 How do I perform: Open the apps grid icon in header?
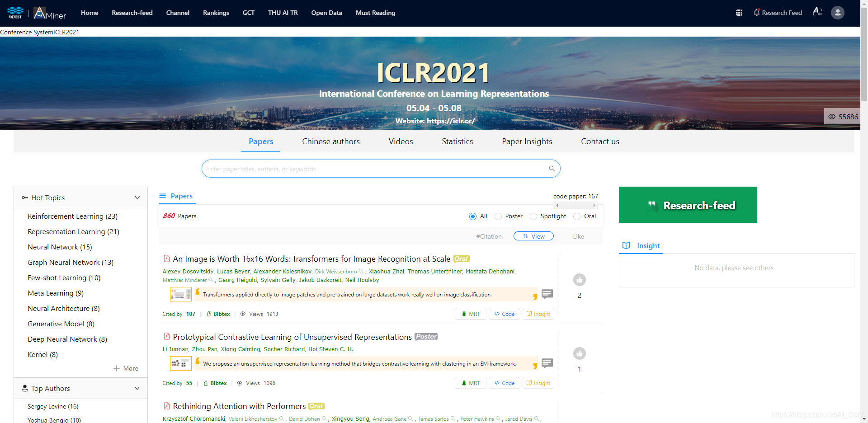739,13
